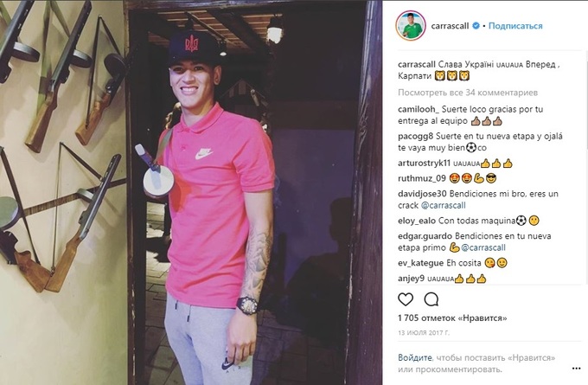Click the post photo of man
588x385 pixels.
click(x=191, y=192)
